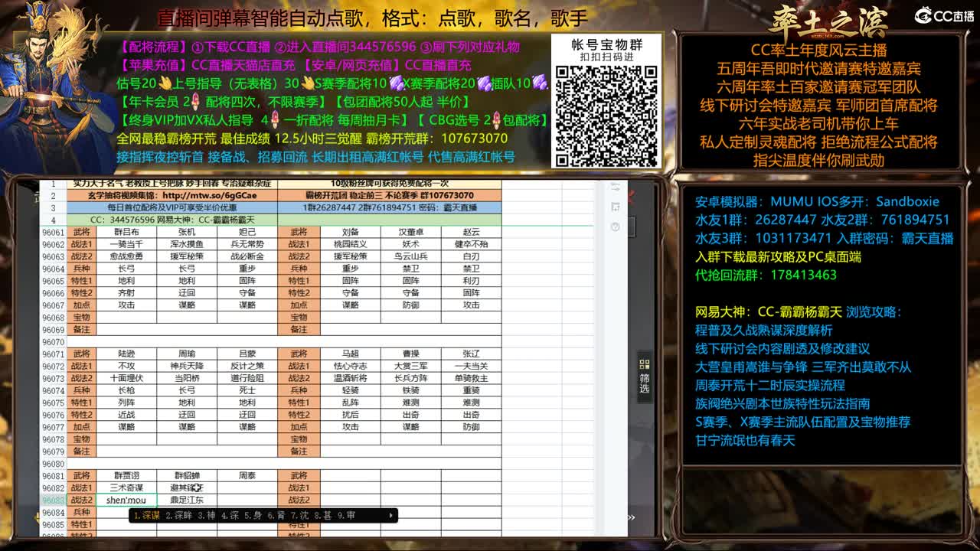The height and width of the screenshot is (551, 980).
Task: Select the cell 赵云
Action: (472, 232)
